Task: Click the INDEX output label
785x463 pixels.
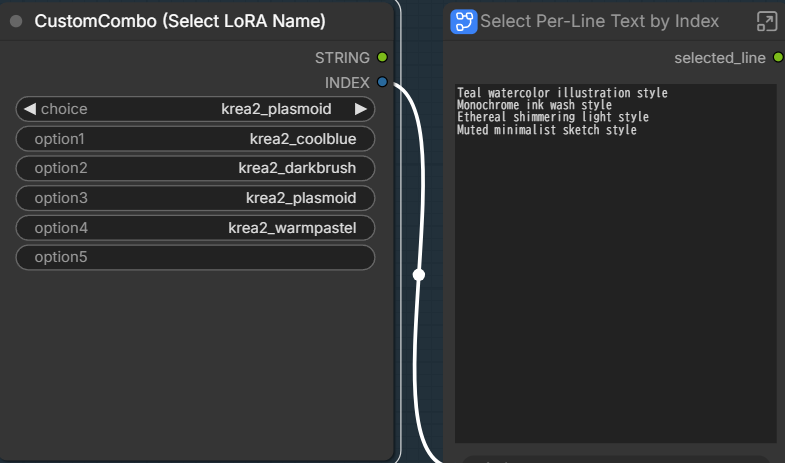Action: click(x=347, y=82)
